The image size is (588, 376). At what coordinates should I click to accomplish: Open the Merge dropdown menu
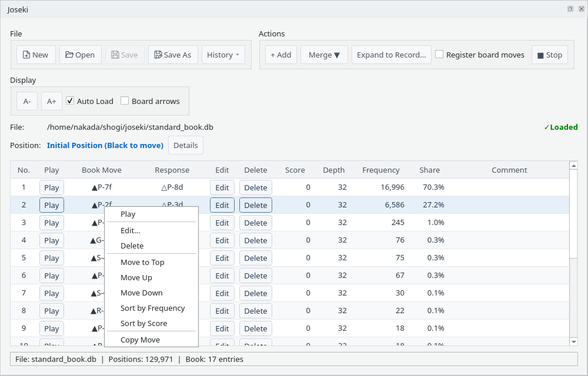coord(324,55)
